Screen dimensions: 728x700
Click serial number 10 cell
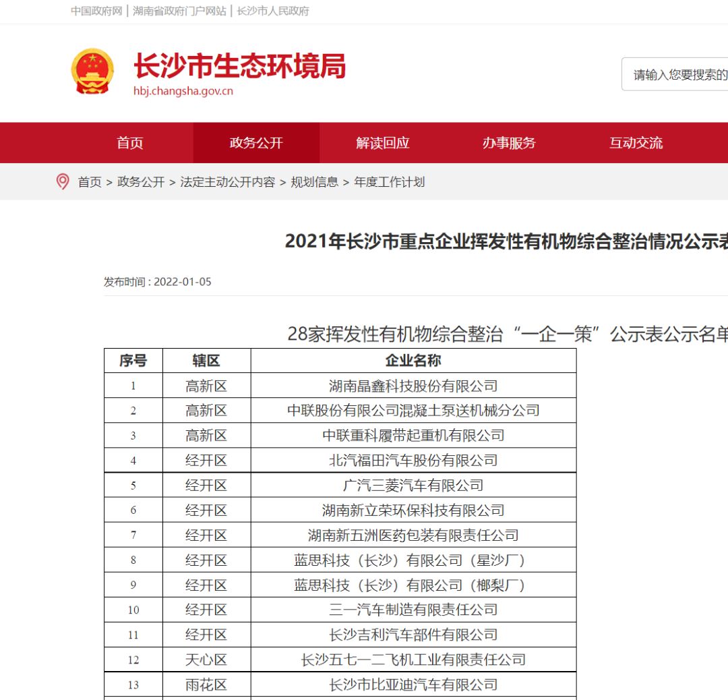[x=133, y=610]
